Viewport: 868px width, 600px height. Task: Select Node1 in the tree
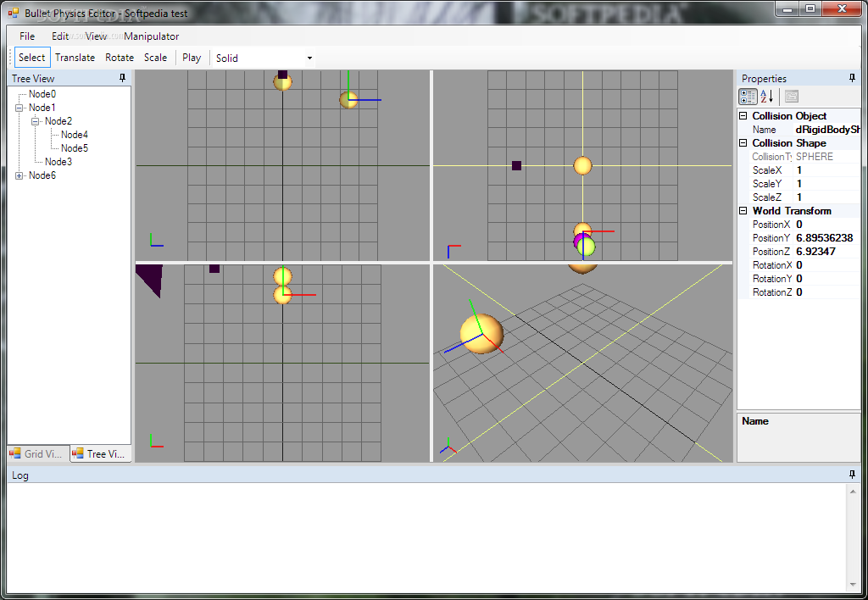coord(42,108)
